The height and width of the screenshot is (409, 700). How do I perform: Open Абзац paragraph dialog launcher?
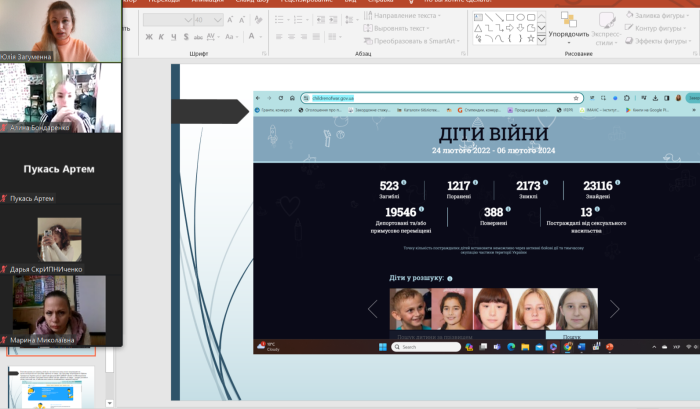point(461,51)
